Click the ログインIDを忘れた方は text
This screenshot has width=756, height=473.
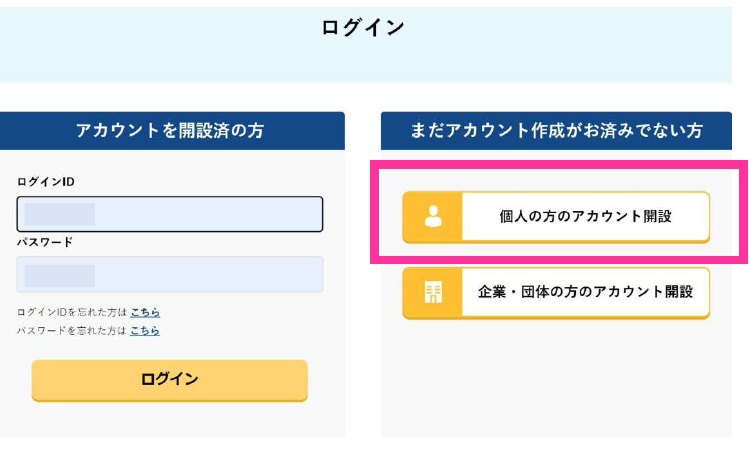point(72,312)
